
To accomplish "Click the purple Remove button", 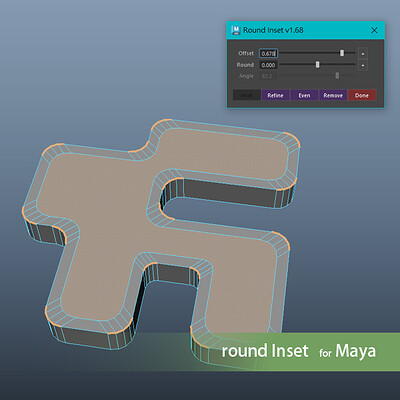I will [333, 95].
